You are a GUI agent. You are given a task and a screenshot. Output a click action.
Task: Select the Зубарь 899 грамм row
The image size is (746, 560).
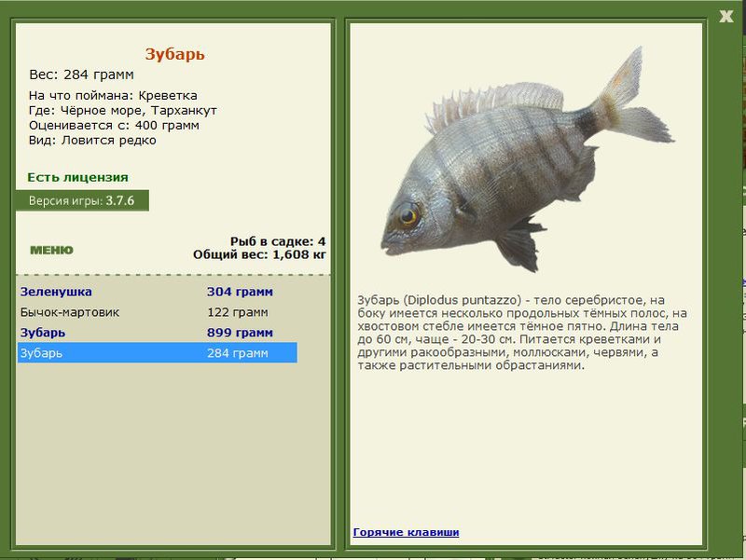(x=158, y=333)
